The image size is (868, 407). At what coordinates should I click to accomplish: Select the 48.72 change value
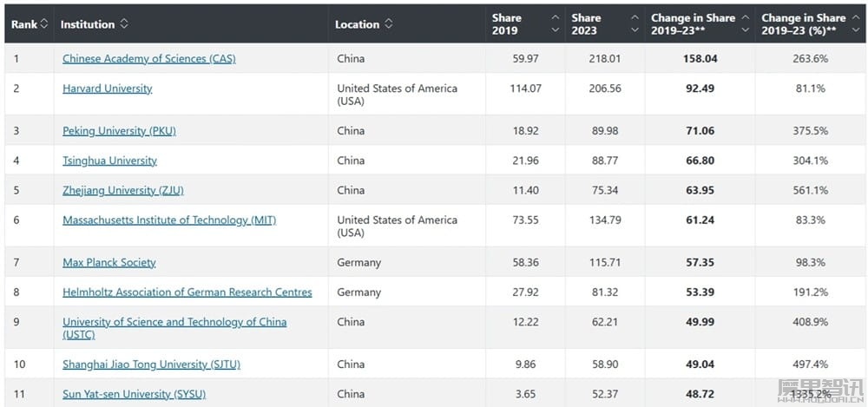point(700,394)
